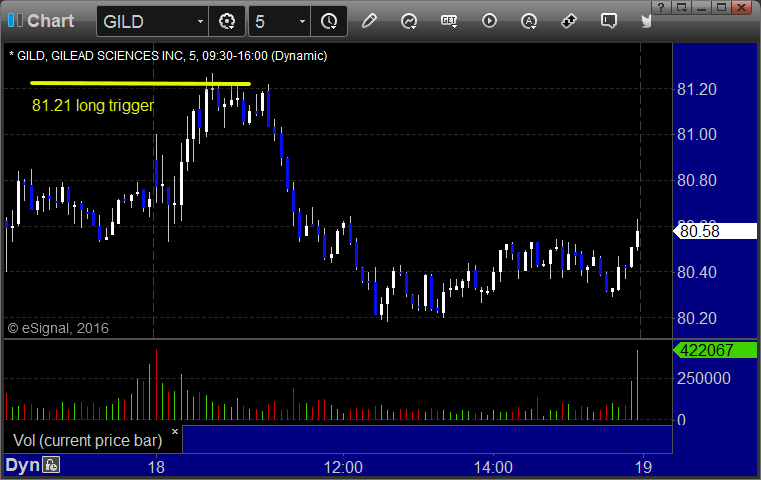Open the studies chart icon
Image resolution: width=761 pixels, height=480 pixels.
coord(409,21)
